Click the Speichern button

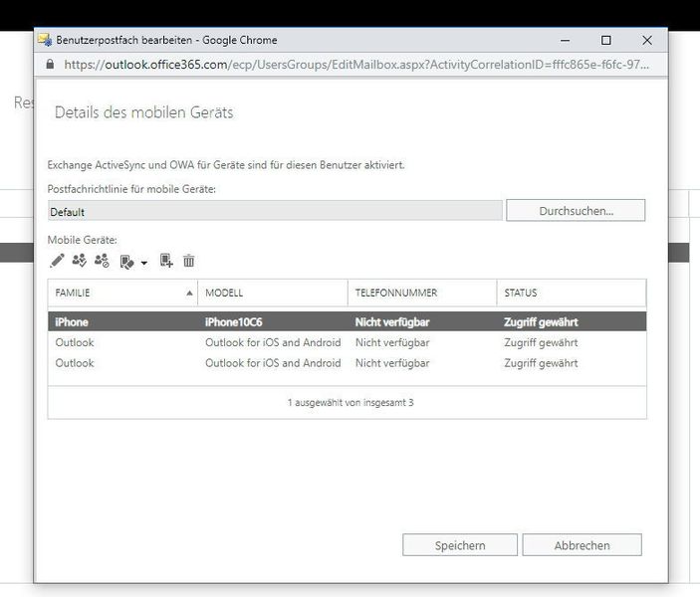460,545
